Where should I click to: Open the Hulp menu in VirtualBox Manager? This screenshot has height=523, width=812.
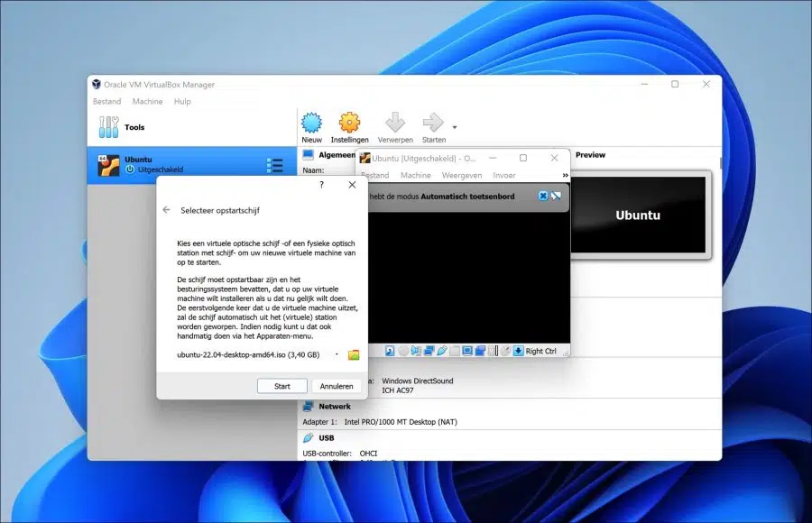182,102
